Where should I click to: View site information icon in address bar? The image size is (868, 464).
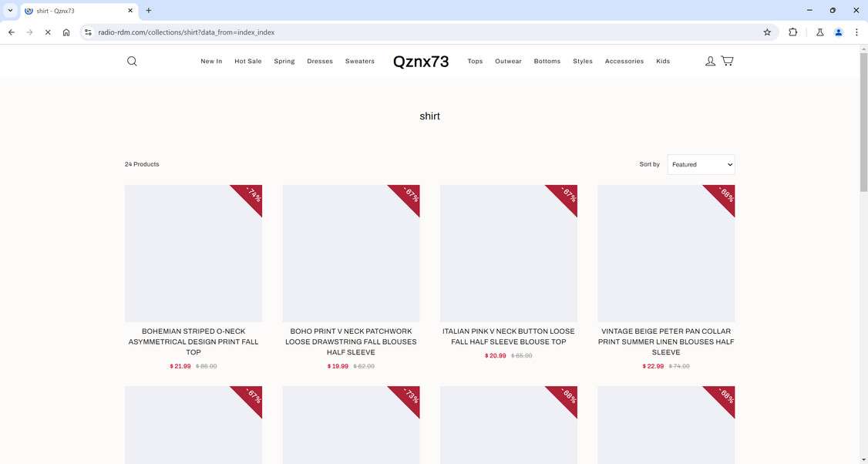[x=88, y=32]
